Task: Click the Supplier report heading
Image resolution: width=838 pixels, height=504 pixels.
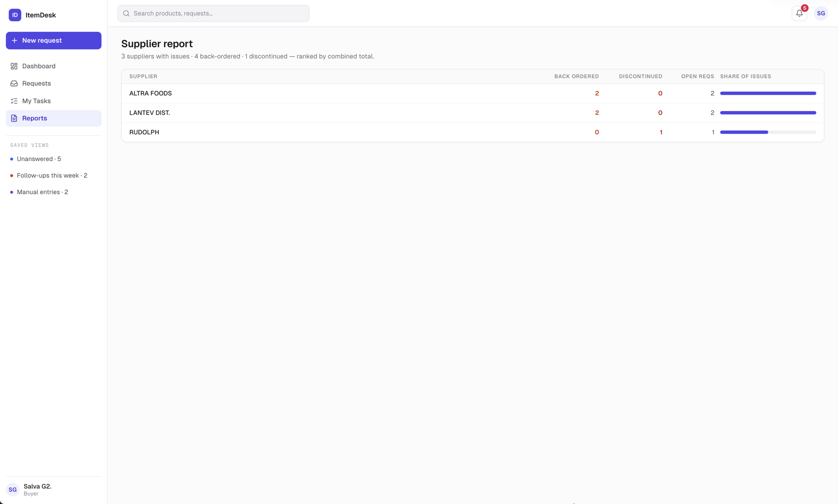Action: (x=157, y=44)
